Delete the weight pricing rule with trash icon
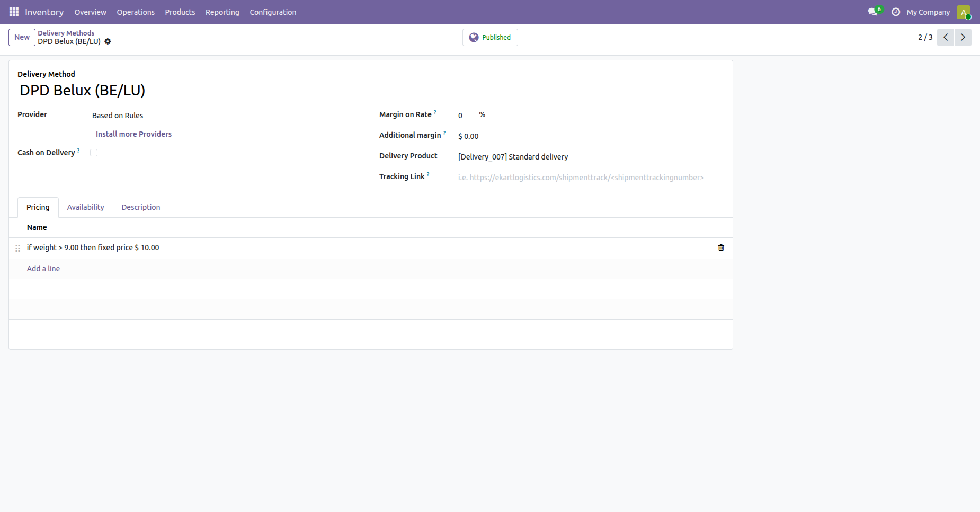This screenshot has height=512, width=980. tap(721, 248)
